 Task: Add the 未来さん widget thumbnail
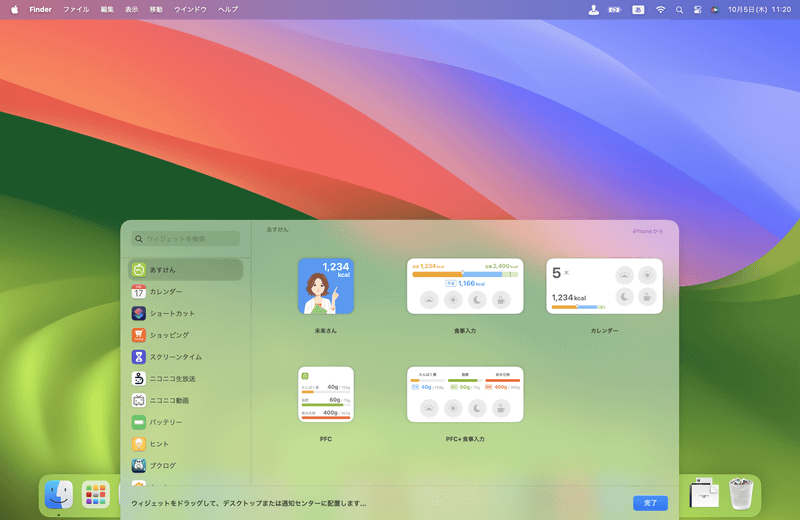click(x=326, y=286)
